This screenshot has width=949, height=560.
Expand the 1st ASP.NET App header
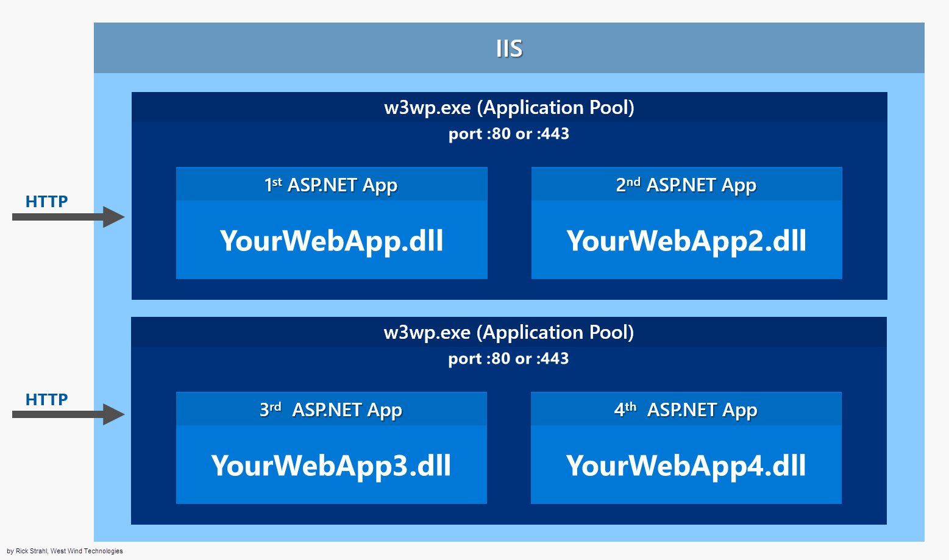332,184
